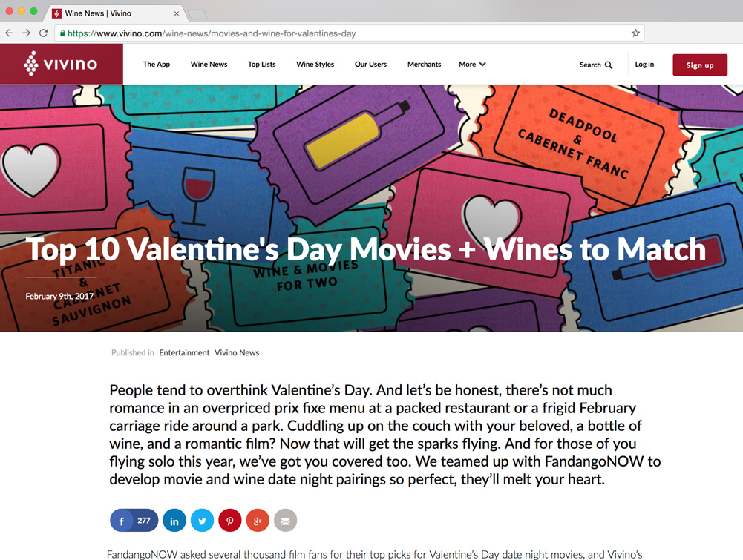Click the macOS green maximize window button
The height and width of the screenshot is (560, 743).
(x=33, y=11)
